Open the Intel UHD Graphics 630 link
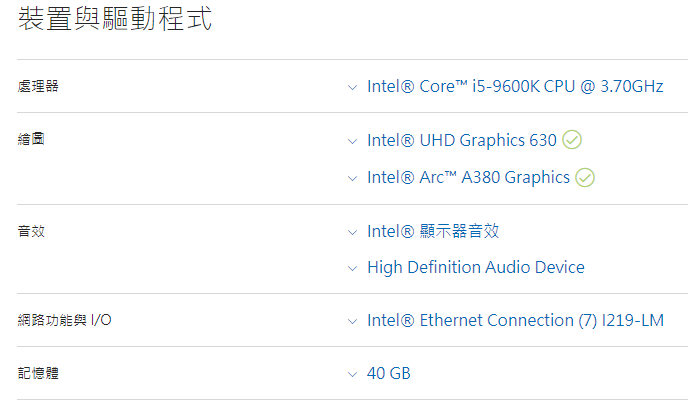This screenshot has width=688, height=400. pyautogui.click(x=461, y=140)
